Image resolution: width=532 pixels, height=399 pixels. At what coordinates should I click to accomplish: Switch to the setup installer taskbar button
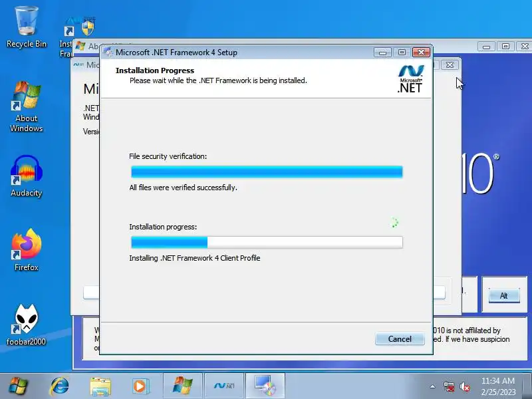pos(265,386)
